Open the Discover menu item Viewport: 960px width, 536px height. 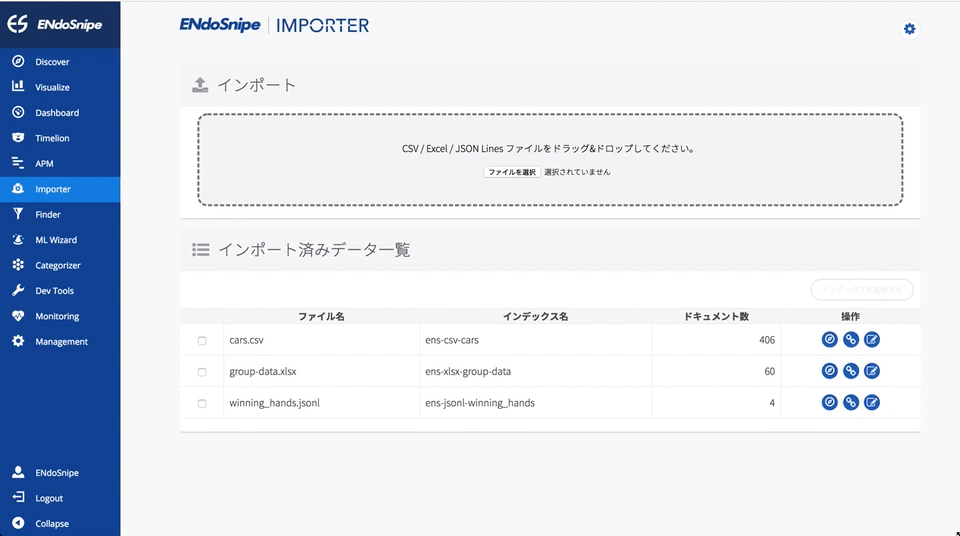[x=52, y=62]
